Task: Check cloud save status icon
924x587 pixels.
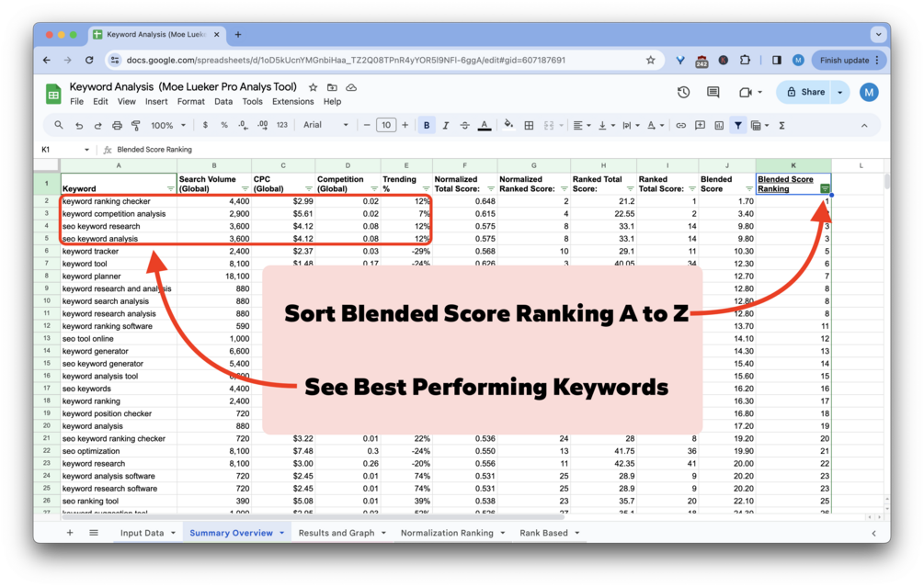Action: click(x=351, y=87)
